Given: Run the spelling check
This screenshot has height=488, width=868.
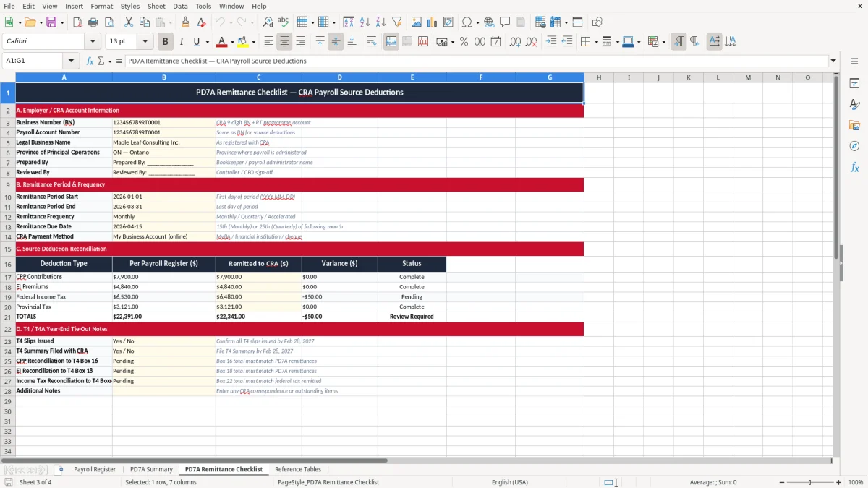Looking at the screenshot, I should tap(283, 22).
